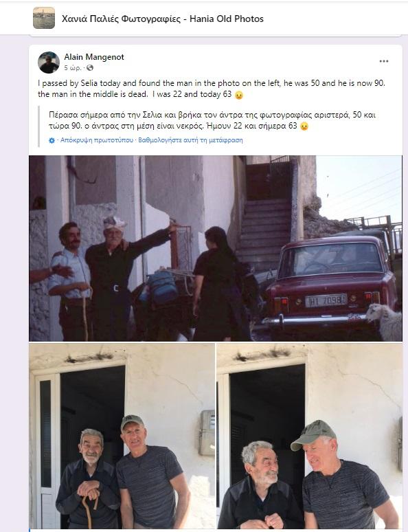Click the translation settings gear icon
This screenshot has width=408, height=532.
coord(52,140)
